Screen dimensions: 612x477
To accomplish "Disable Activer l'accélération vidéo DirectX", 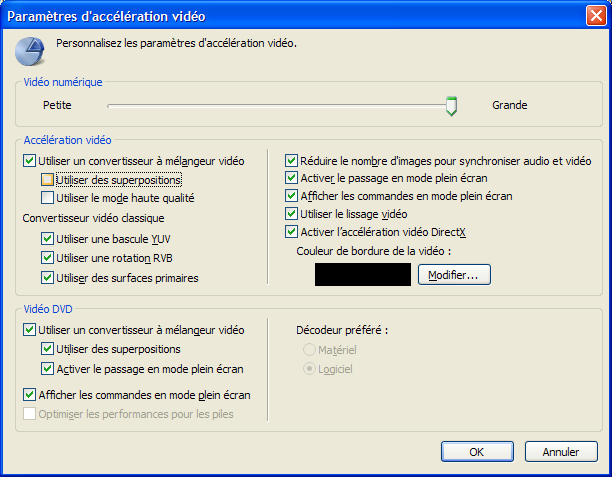I will click(x=291, y=232).
